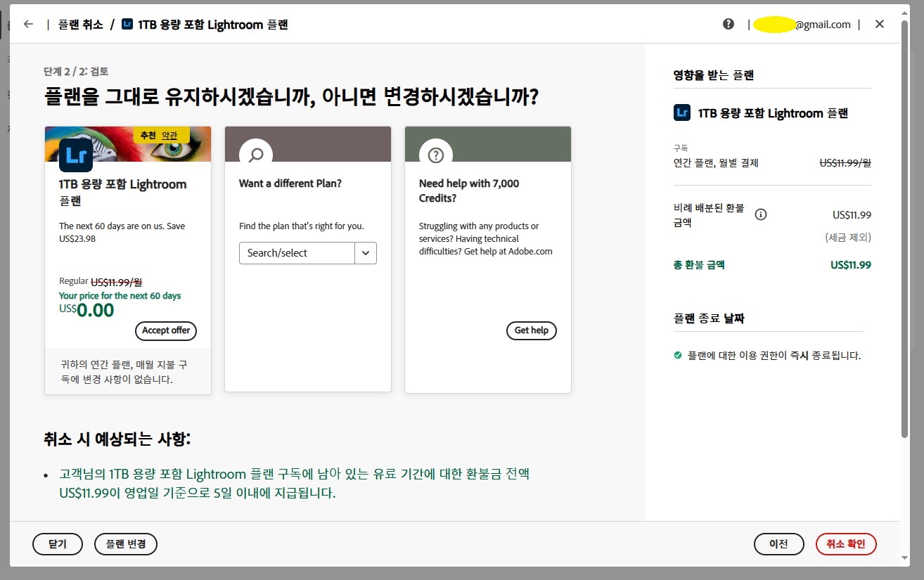
Task: Click the 추천 badge label
Action: [148, 135]
